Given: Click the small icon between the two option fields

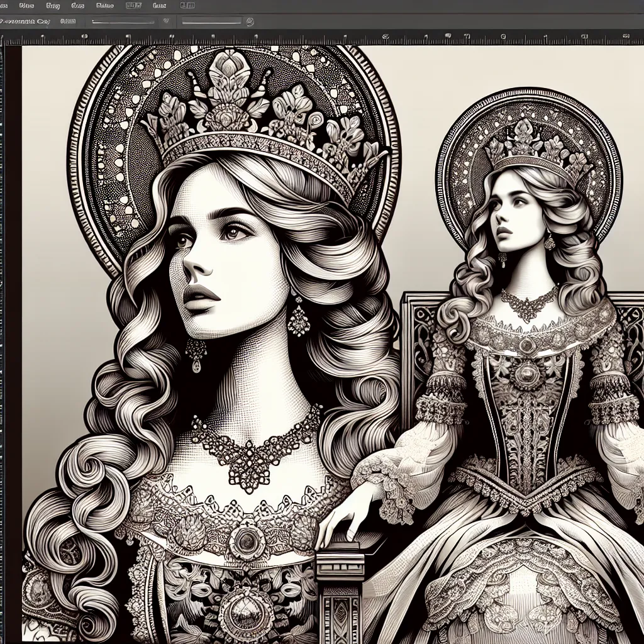Looking at the screenshot, I should (x=166, y=21).
